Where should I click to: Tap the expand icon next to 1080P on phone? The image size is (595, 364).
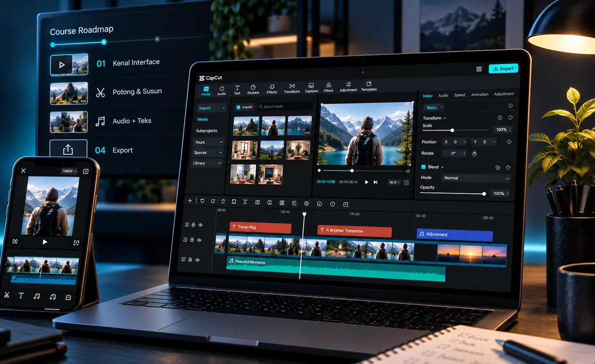point(85,171)
